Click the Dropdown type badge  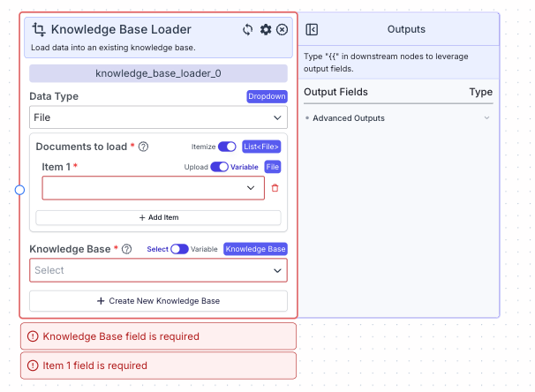267,96
